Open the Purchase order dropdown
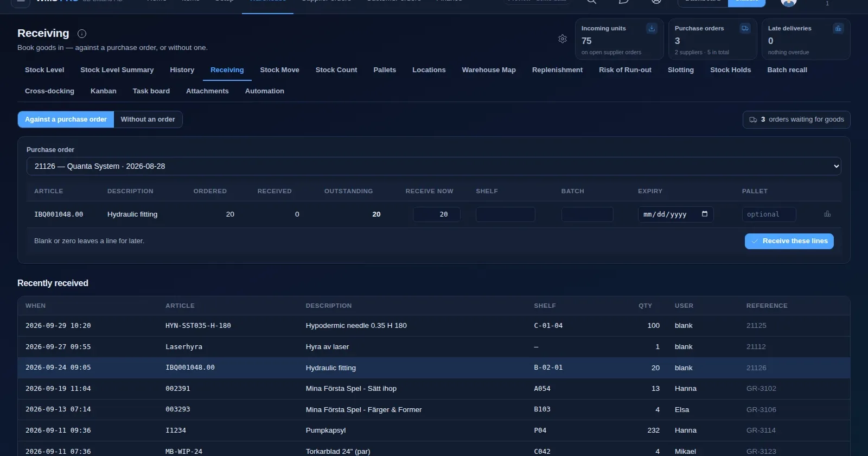Viewport: 868px width, 456px height. coord(433,166)
